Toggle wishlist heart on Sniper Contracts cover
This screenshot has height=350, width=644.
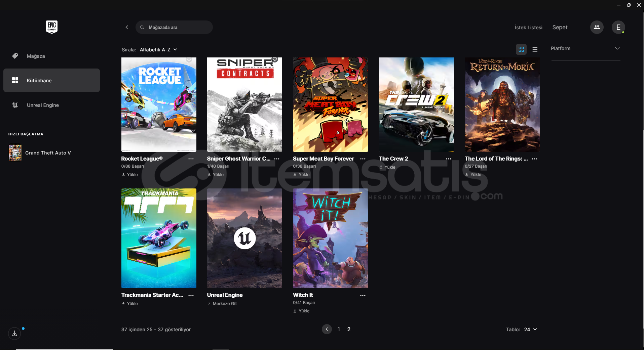275,59
